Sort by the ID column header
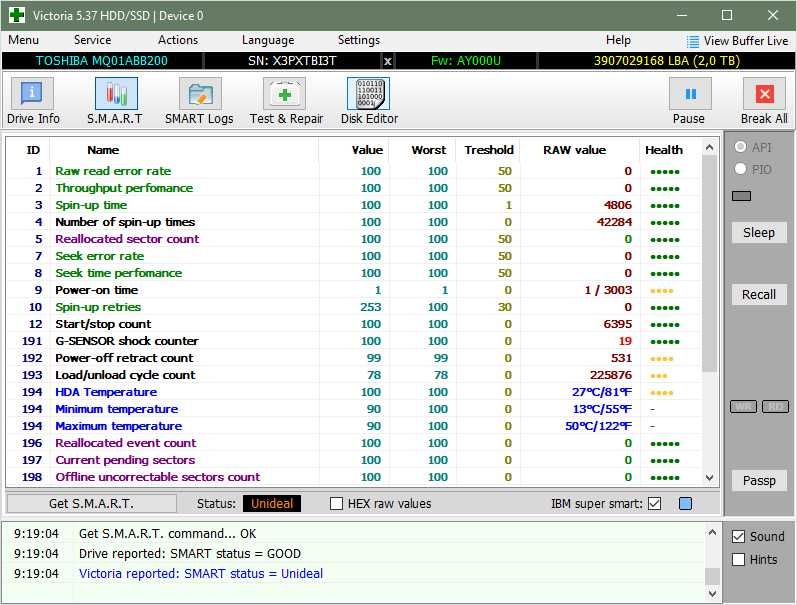The height and width of the screenshot is (605, 797). point(33,150)
